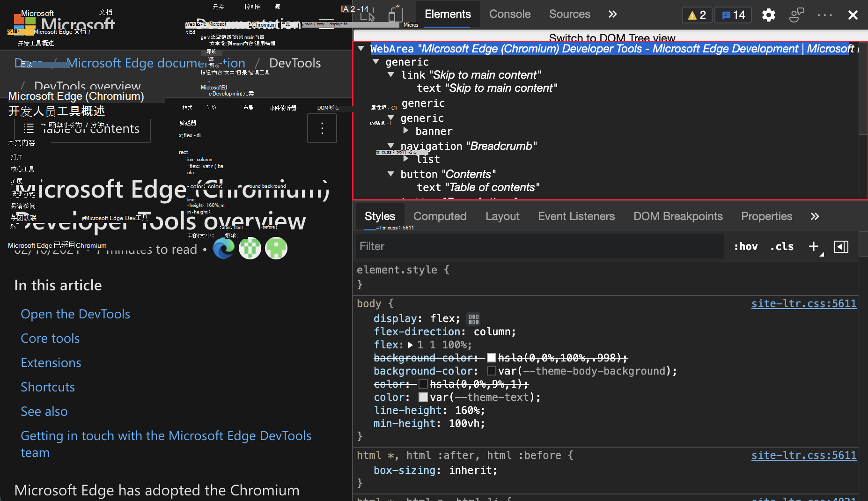Open the Event Listeners tab
Viewport: 868px width, 501px height.
(576, 216)
